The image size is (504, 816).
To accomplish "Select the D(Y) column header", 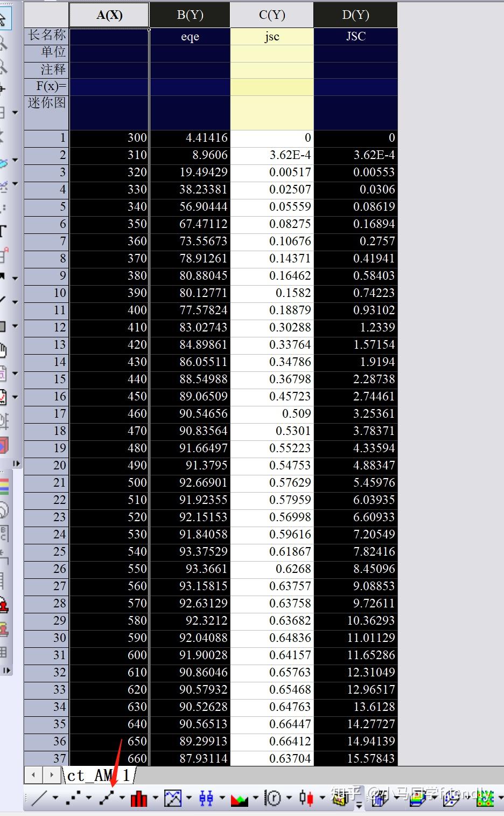I will point(355,15).
